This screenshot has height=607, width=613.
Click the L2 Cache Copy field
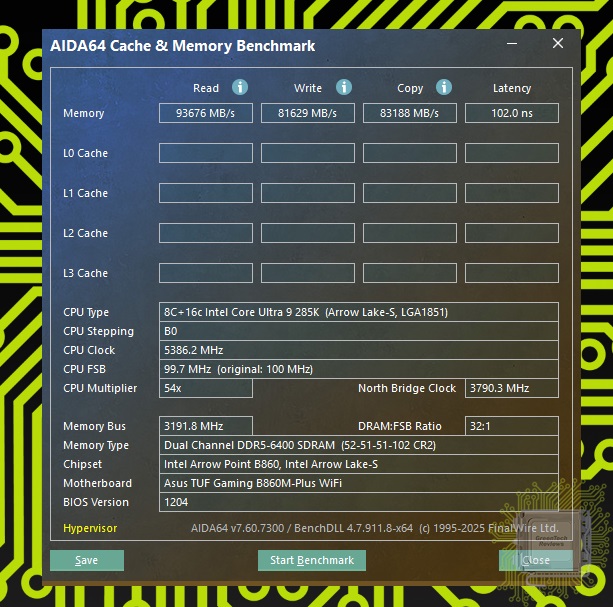[x=410, y=233]
